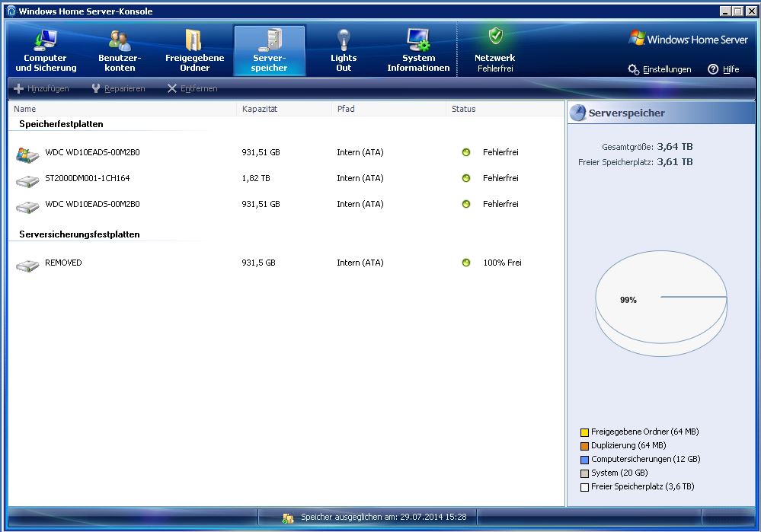Select the ST2000DM001-1CH164 drive row
This screenshot has height=532, width=761.
286,178
